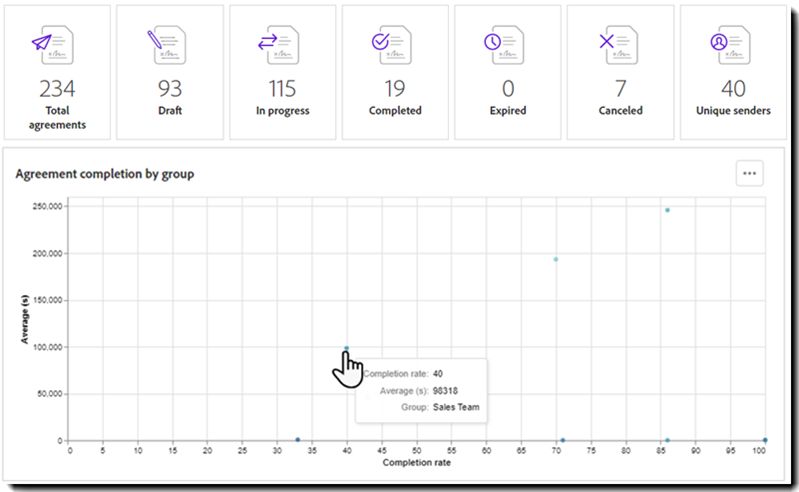Click the Completed checkmark document icon
The width and height of the screenshot is (799, 492).
click(x=394, y=45)
